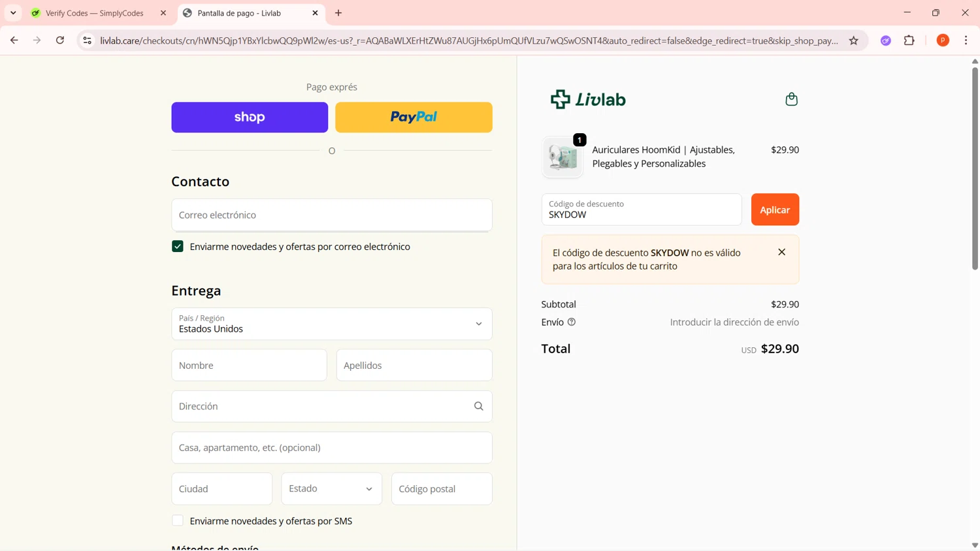Click 'Introducir la dirección de envío' text
The height and width of the screenshot is (551, 980).
tap(734, 322)
